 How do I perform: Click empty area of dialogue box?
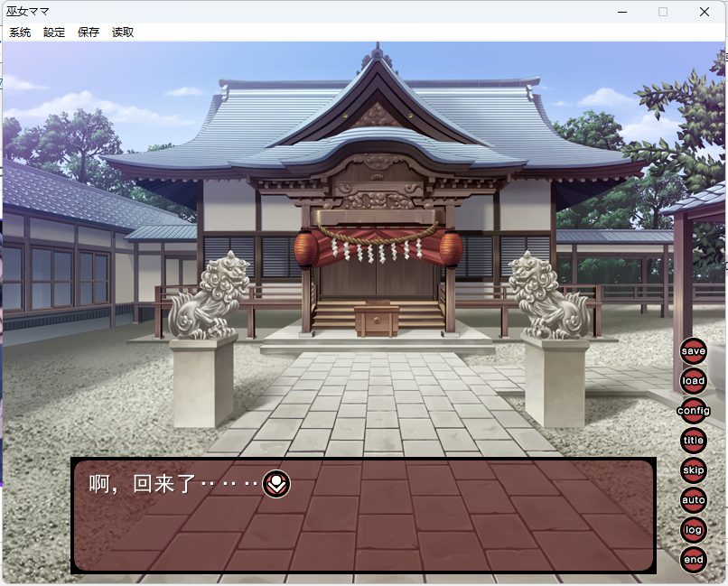(406, 533)
